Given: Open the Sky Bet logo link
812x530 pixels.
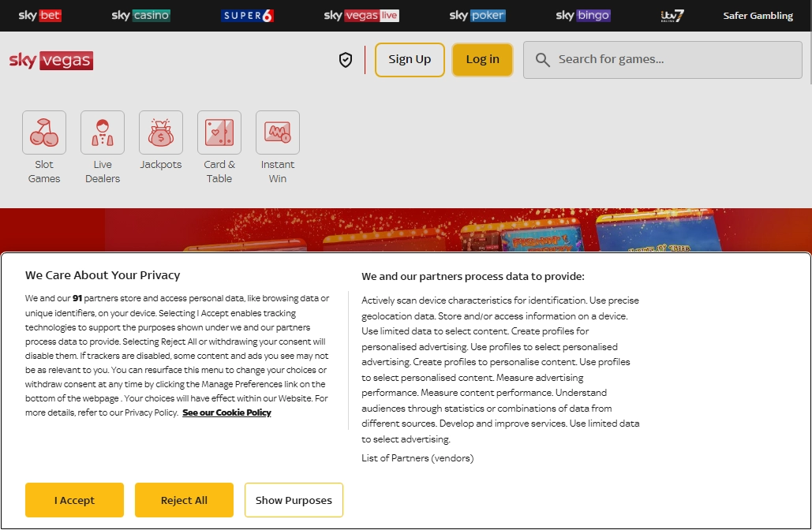Looking at the screenshot, I should 40,16.
